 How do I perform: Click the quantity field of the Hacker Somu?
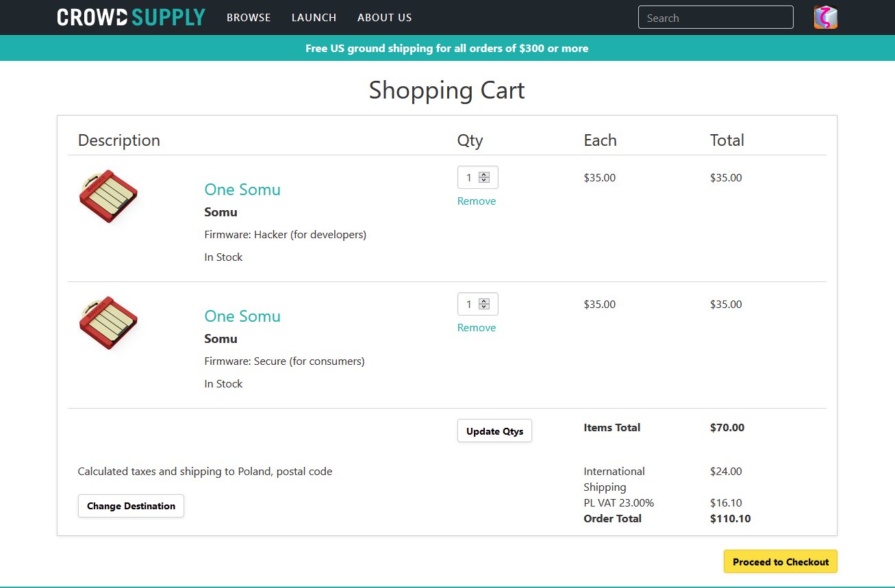[468, 178]
